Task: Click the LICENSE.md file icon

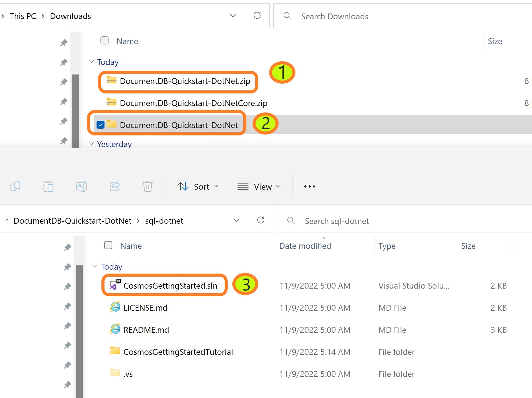Action: [115, 307]
